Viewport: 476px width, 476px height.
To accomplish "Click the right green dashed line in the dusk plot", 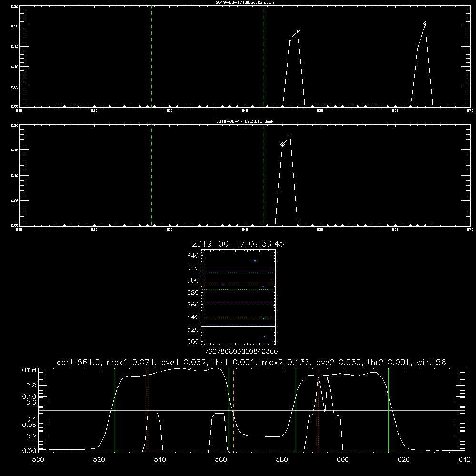I will coord(263,176).
